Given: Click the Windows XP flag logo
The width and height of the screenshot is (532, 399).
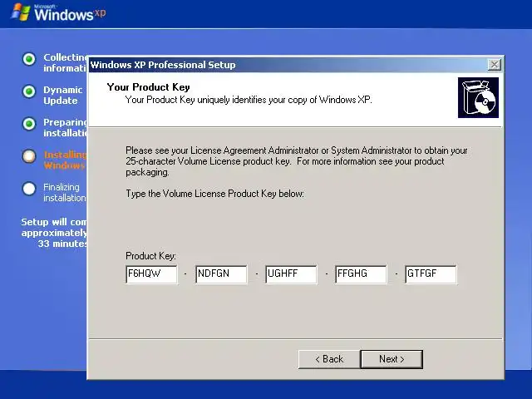Looking at the screenshot, I should (20, 12).
